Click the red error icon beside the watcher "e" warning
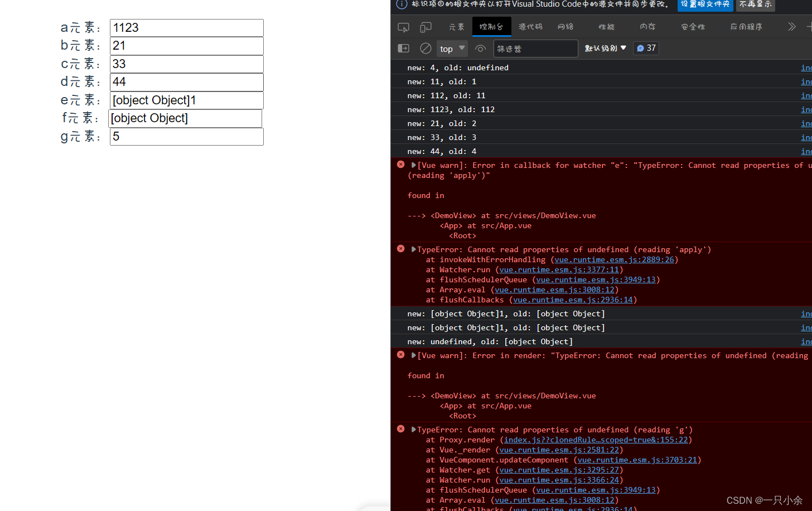Viewport: 812px width, 511px height. pyautogui.click(x=400, y=165)
